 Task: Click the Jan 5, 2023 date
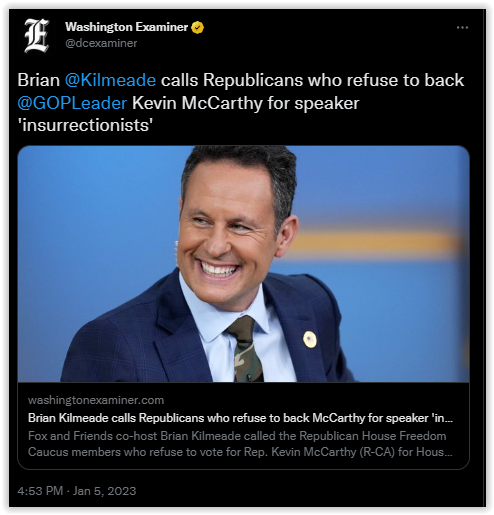(104, 491)
